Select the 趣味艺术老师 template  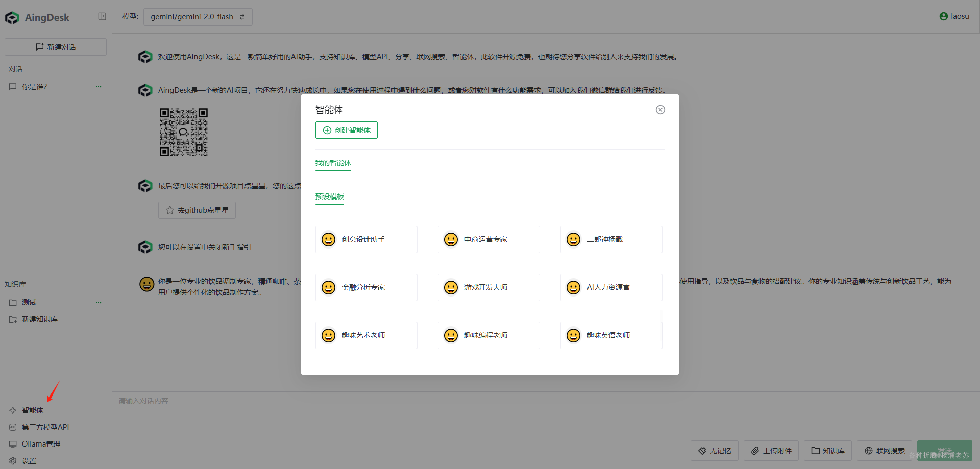pyautogui.click(x=366, y=335)
